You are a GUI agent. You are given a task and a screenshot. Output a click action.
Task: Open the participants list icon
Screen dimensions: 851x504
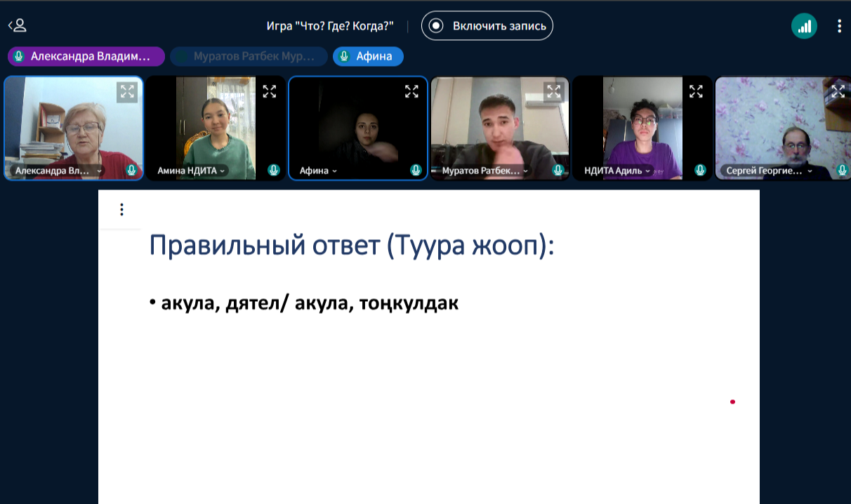[x=17, y=26]
